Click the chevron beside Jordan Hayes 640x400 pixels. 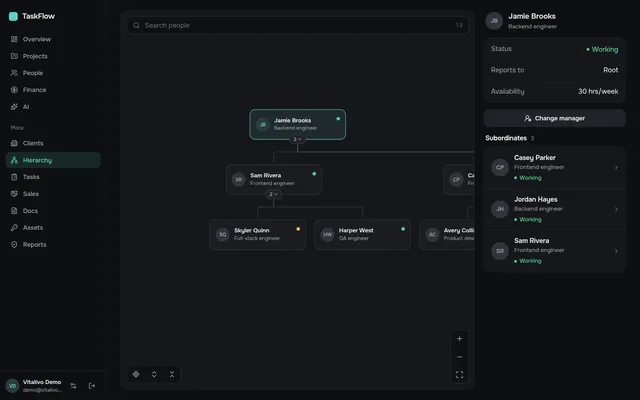(616, 209)
